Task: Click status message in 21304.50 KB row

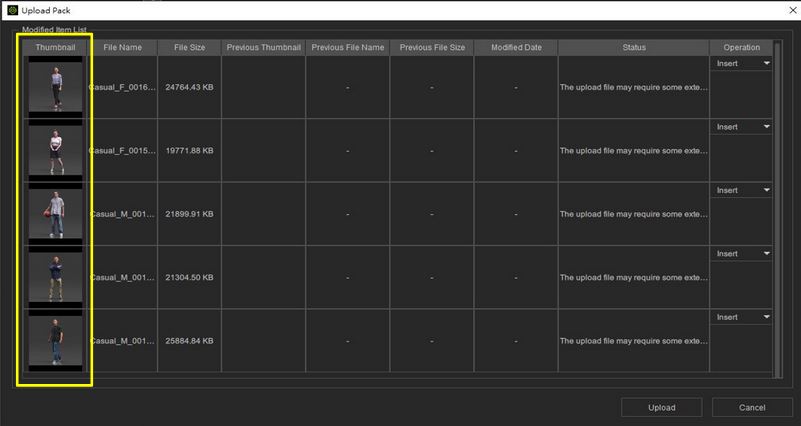Action: (634, 277)
